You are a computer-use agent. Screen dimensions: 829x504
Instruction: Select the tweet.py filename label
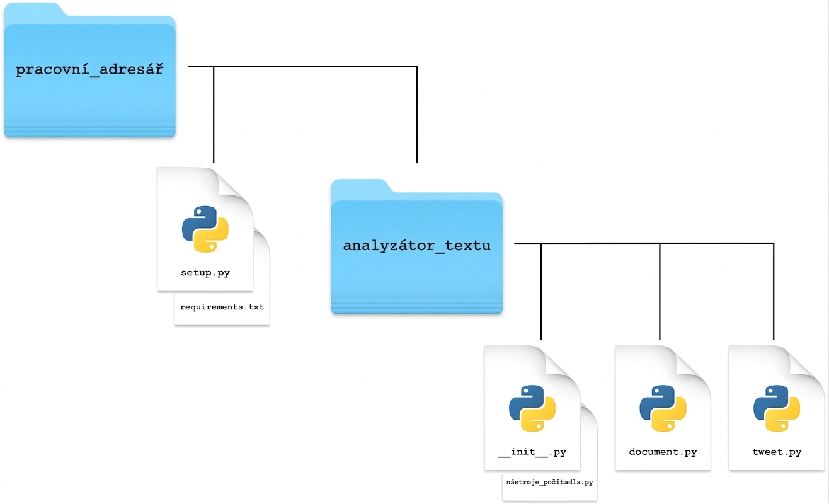pyautogui.click(x=777, y=452)
